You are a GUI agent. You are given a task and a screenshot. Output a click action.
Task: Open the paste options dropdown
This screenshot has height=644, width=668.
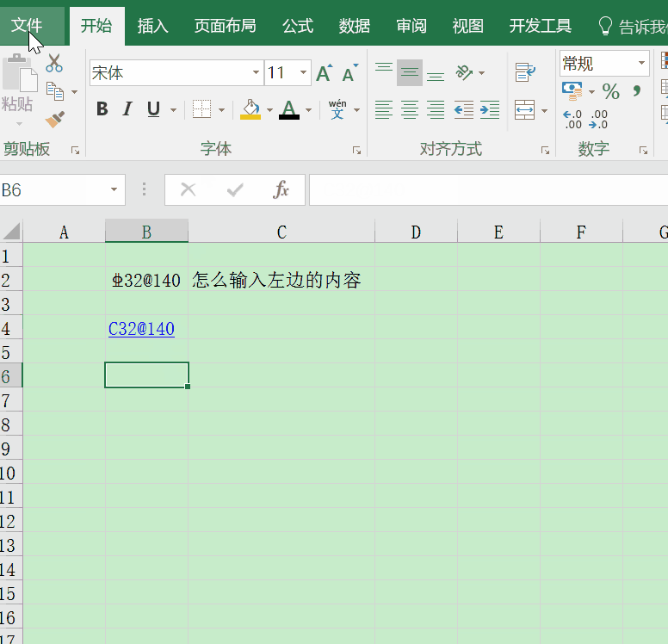(x=19, y=124)
